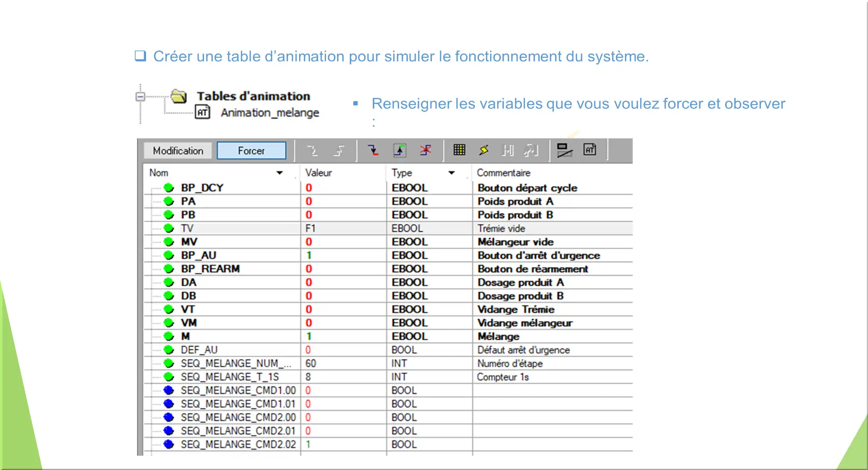Click the display format icon in toolbar
This screenshot has height=470, width=868.
pyautogui.click(x=564, y=150)
